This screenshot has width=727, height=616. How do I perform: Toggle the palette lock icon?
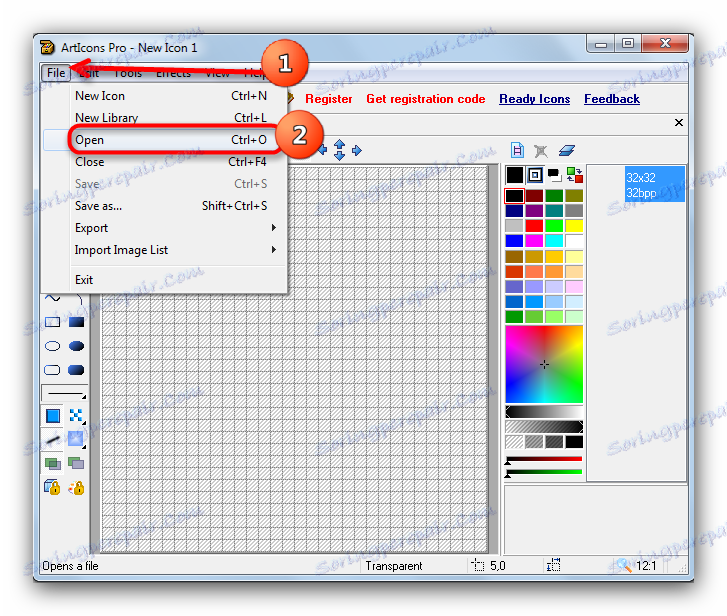[x=77, y=488]
